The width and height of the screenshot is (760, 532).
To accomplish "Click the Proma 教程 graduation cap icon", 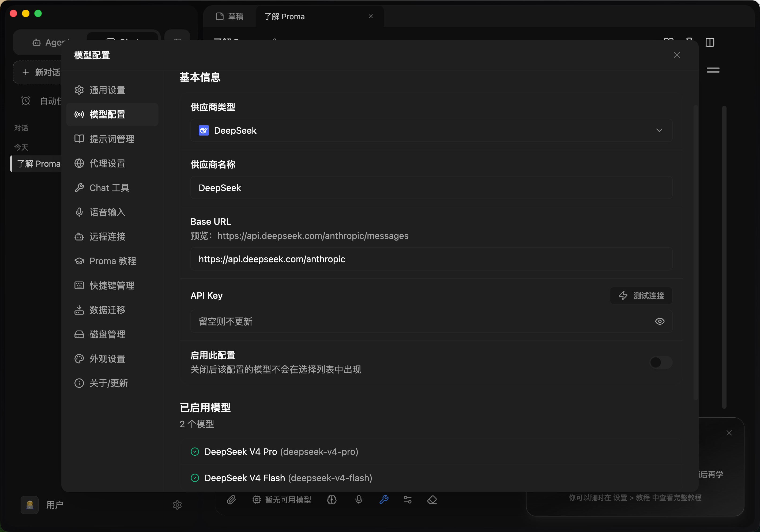I will pos(79,261).
